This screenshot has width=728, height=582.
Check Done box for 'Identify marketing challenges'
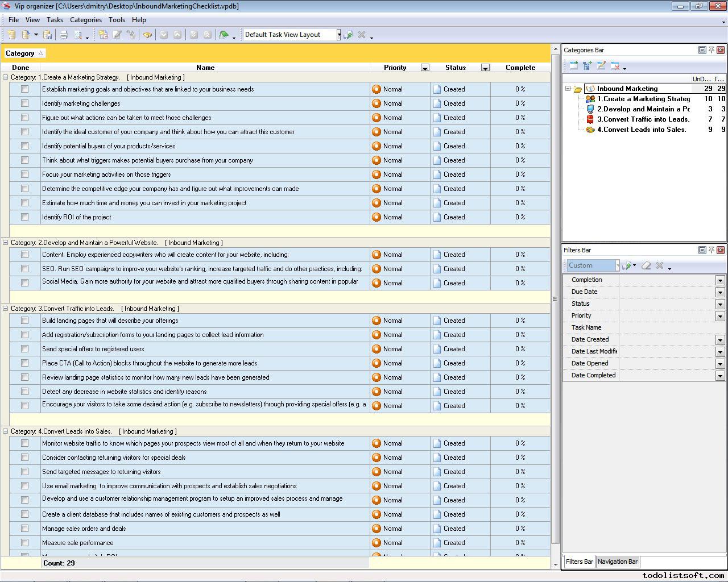click(24, 103)
